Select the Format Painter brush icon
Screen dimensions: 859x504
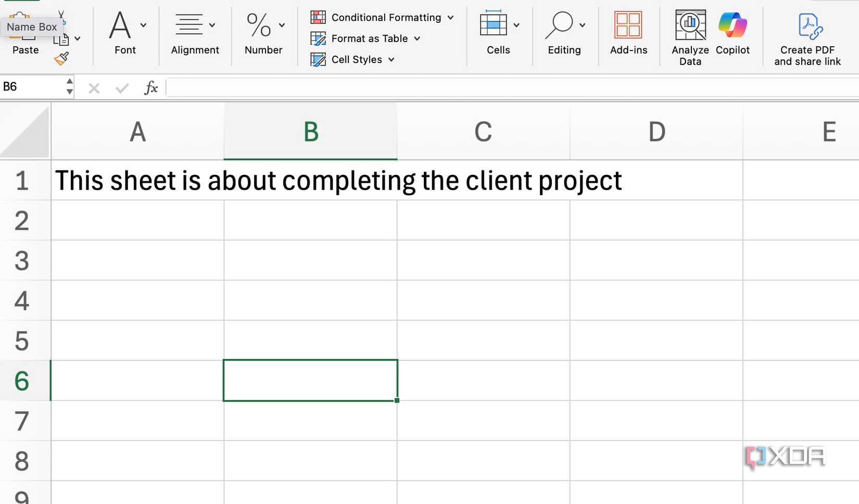click(x=61, y=59)
